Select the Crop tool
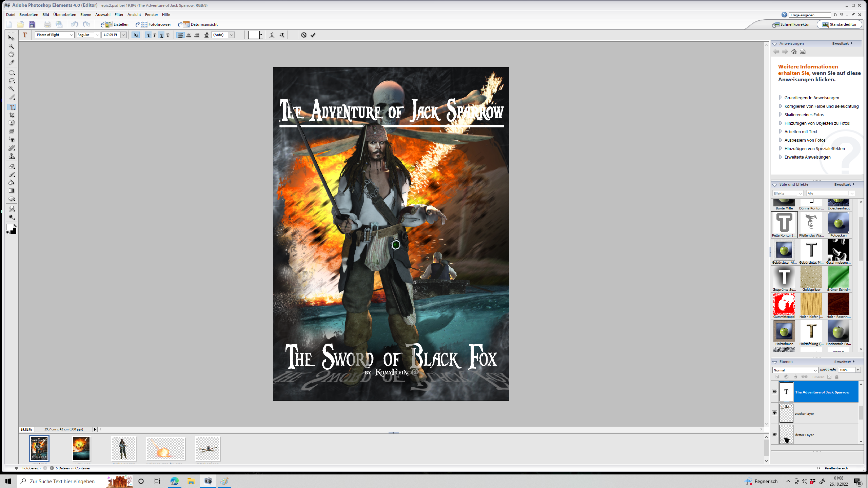The image size is (868, 488). pyautogui.click(x=12, y=115)
